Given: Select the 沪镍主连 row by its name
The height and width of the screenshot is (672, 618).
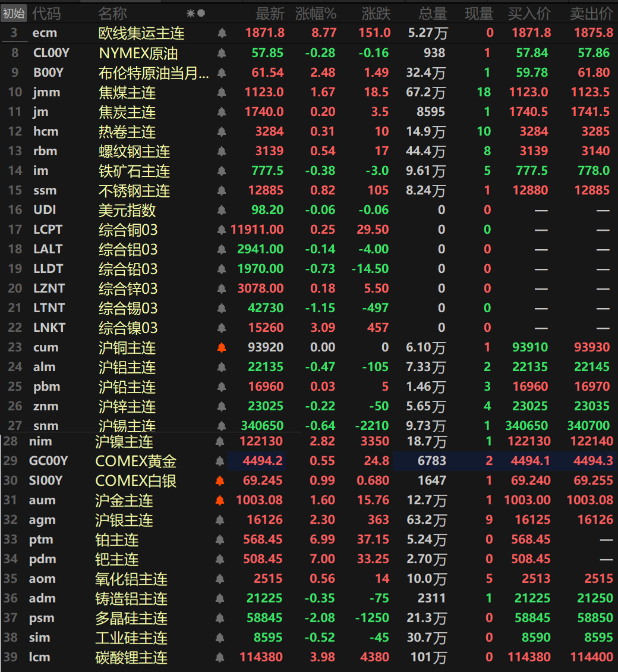Looking at the screenshot, I should (x=124, y=441).
